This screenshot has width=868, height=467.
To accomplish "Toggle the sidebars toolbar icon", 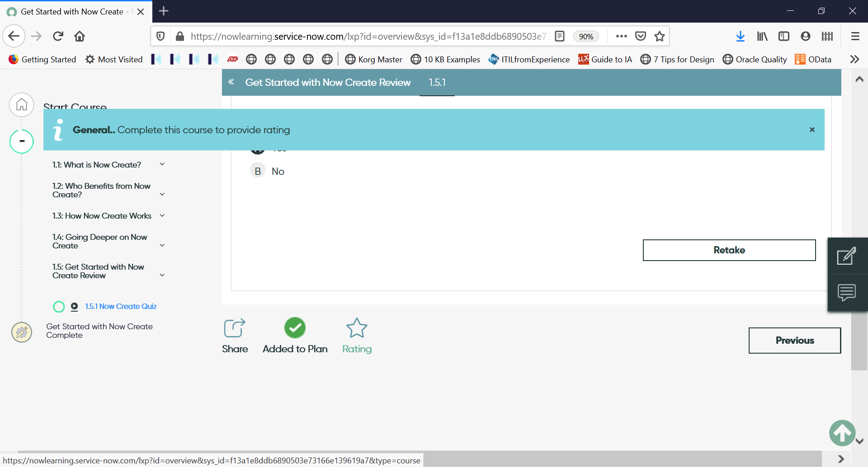I will 784,36.
